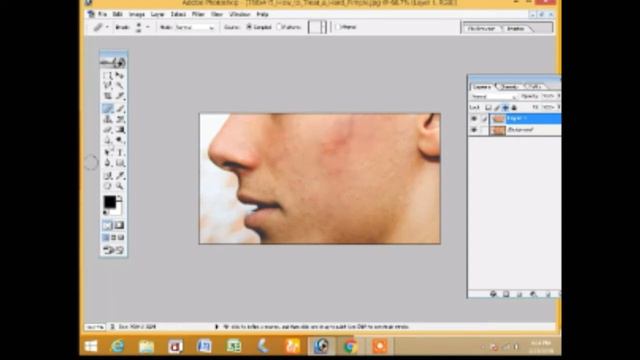The width and height of the screenshot is (640, 360).
Task: Reset to default foreground and background colors
Action: point(106,213)
